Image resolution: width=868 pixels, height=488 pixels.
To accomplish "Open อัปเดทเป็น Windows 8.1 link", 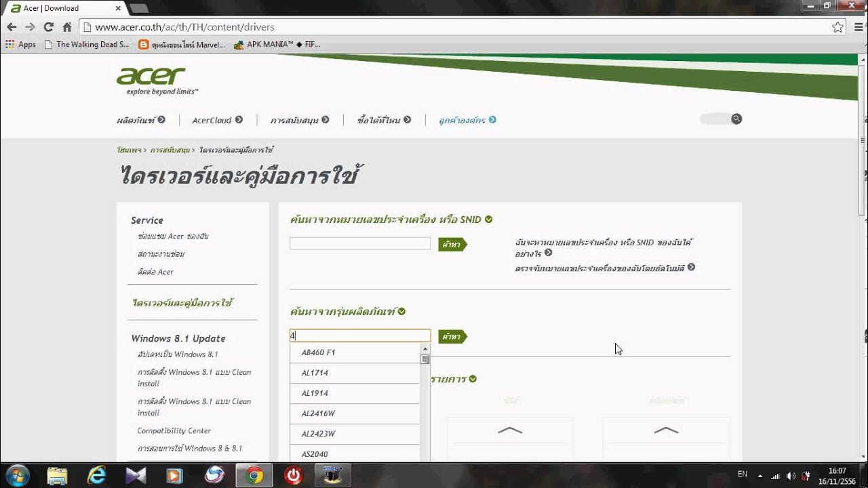I will pos(178,354).
